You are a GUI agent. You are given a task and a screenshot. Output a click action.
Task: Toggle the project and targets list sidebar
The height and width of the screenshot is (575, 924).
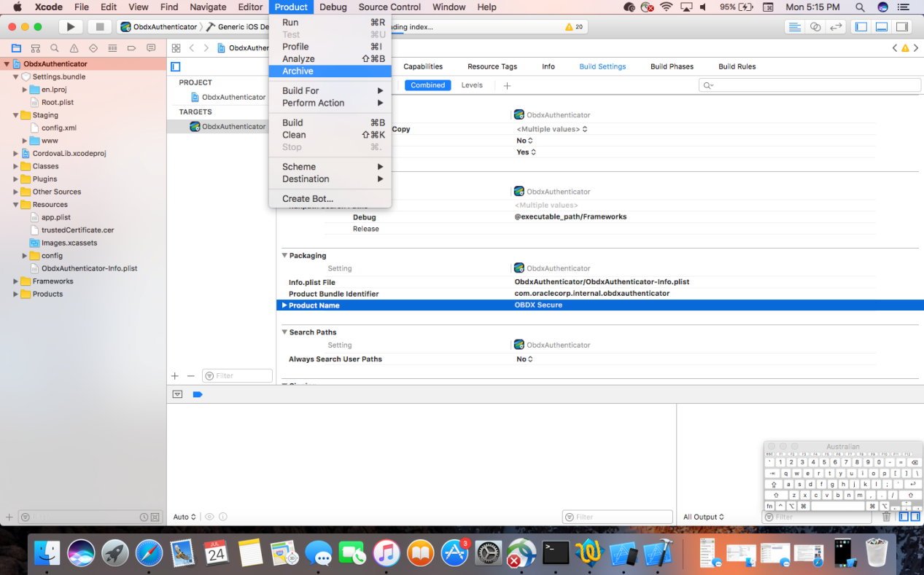tap(176, 66)
